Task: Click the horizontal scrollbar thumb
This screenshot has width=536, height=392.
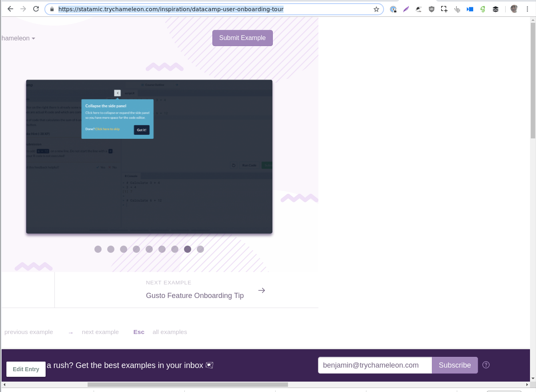Action: click(188, 385)
